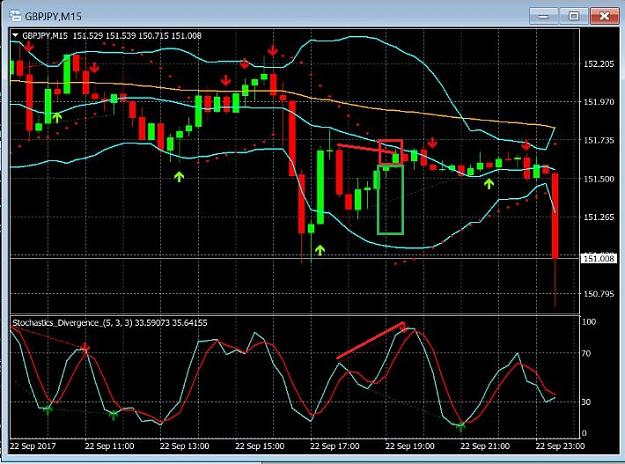This screenshot has height=464, width=625.
Task: Click the 22 Sep 17:00 time label
Action: point(334,446)
